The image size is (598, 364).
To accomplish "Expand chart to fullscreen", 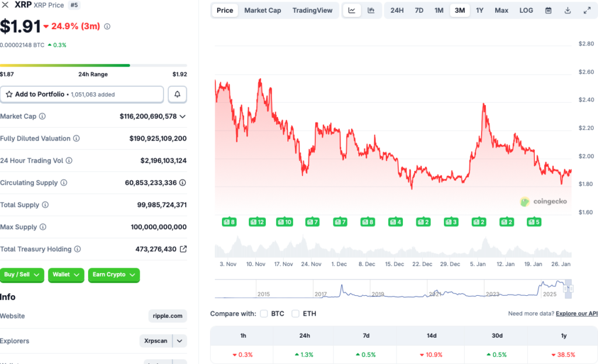I will pyautogui.click(x=587, y=10).
